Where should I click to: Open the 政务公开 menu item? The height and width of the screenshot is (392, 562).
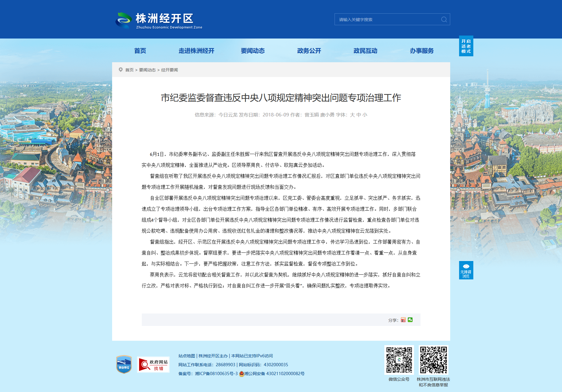pos(309,51)
